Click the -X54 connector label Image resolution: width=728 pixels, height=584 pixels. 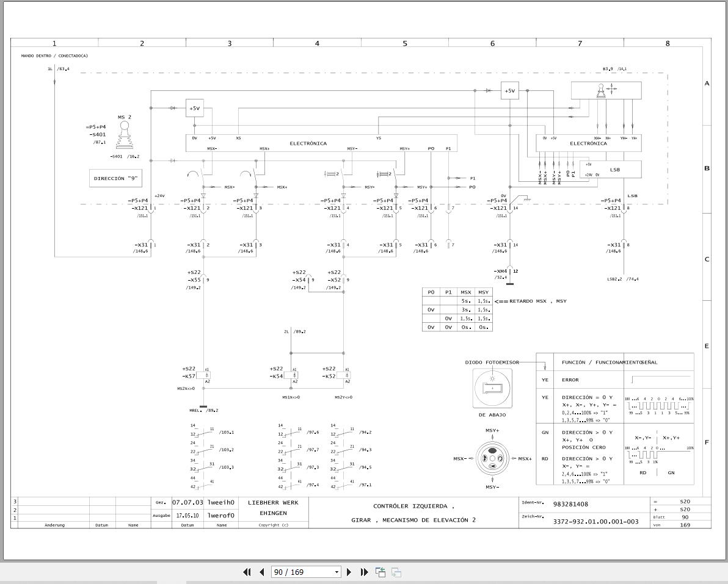pos(299,280)
